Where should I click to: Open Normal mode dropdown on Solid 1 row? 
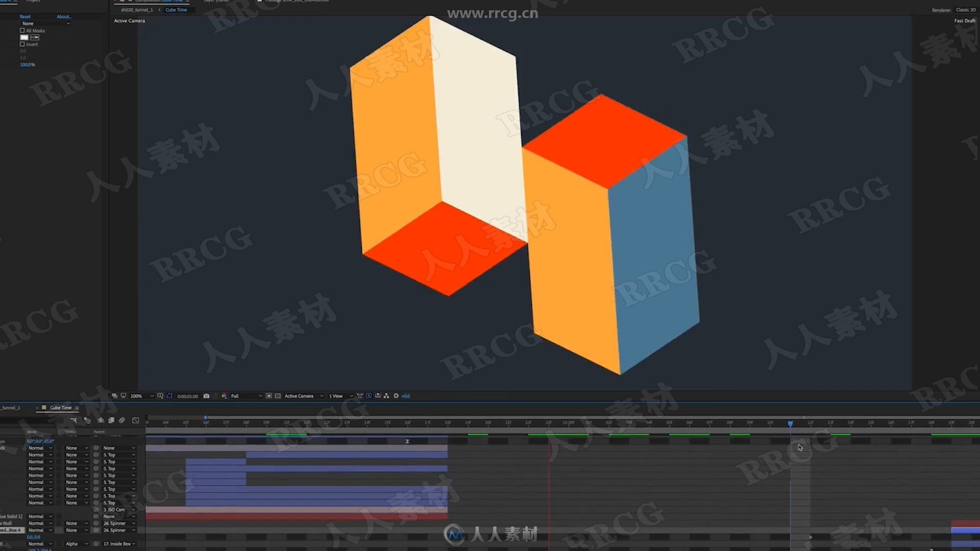coord(40,516)
